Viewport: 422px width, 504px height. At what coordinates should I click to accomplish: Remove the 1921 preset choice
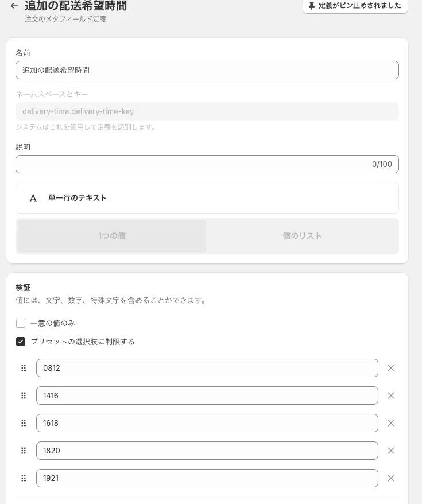click(391, 478)
